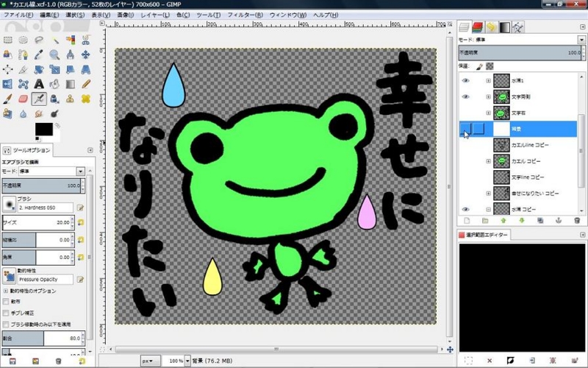Enable the 散布 checkbox
The width and height of the screenshot is (588, 368).
[x=6, y=302]
